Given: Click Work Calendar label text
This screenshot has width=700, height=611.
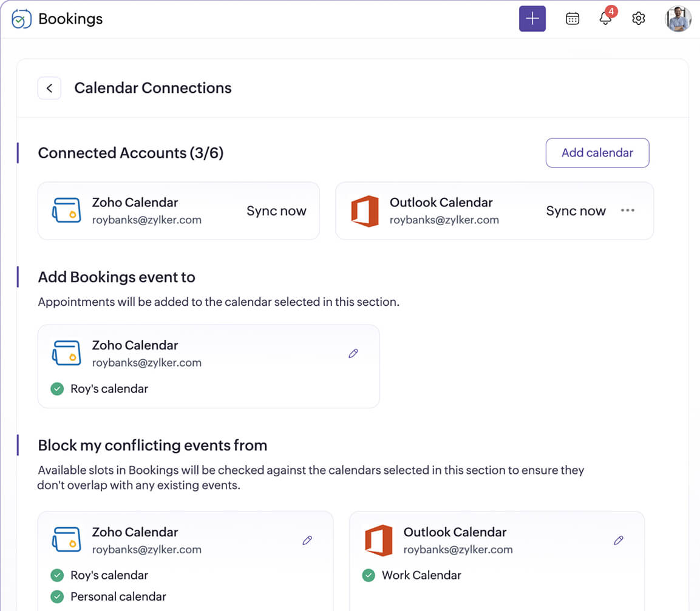Looking at the screenshot, I should [x=421, y=575].
